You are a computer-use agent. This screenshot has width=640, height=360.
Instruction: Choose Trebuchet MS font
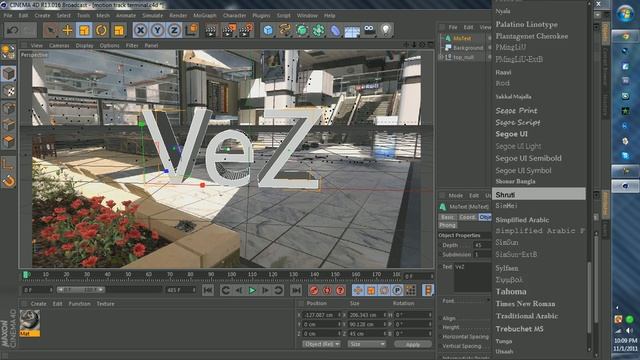click(520, 329)
